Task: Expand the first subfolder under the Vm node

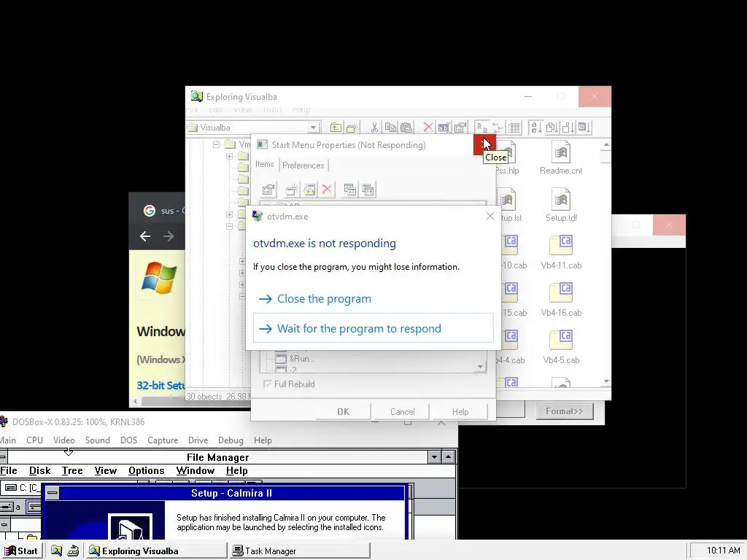Action: (229, 156)
